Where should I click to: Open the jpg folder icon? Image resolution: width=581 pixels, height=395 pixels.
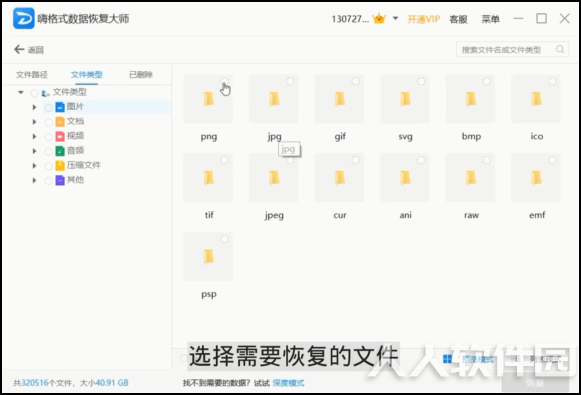click(x=274, y=99)
